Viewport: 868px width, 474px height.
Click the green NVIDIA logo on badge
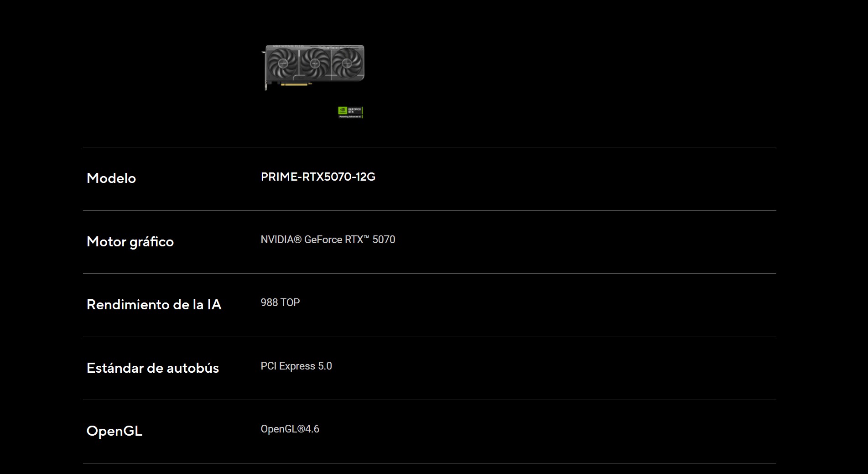click(343, 110)
